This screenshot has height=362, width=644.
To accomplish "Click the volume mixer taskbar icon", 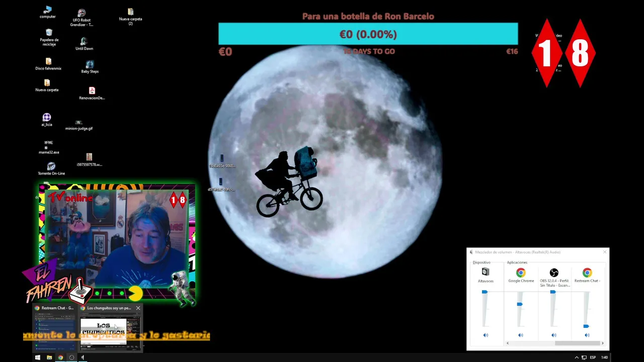I will (83, 357).
